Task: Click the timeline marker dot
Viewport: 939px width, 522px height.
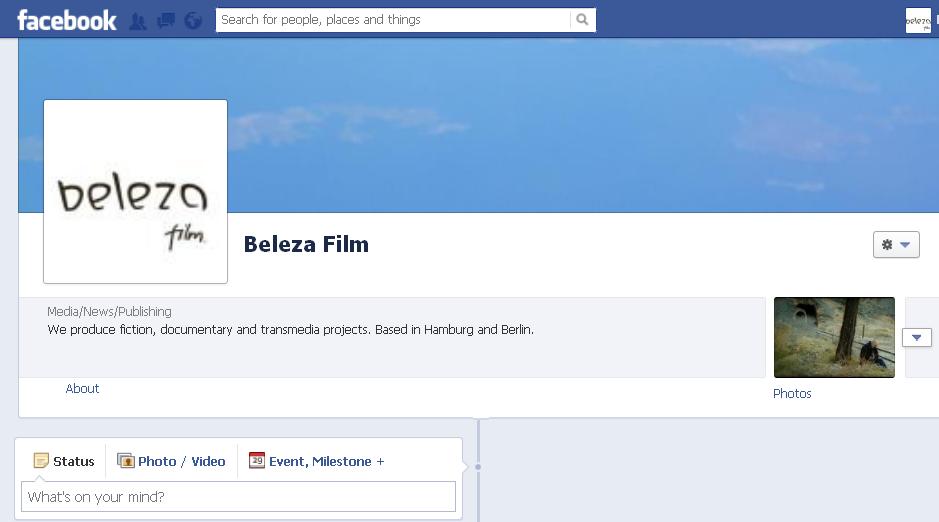Action: [x=478, y=467]
